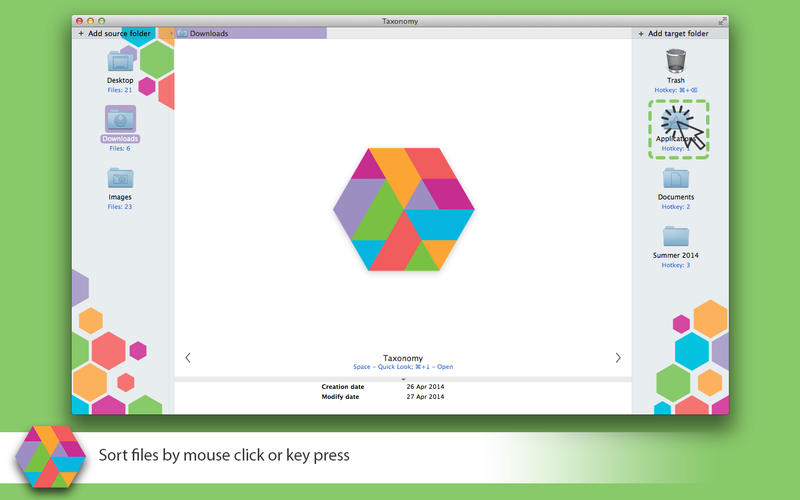
Task: Click the Desktop folder name label
Action: pos(120,80)
